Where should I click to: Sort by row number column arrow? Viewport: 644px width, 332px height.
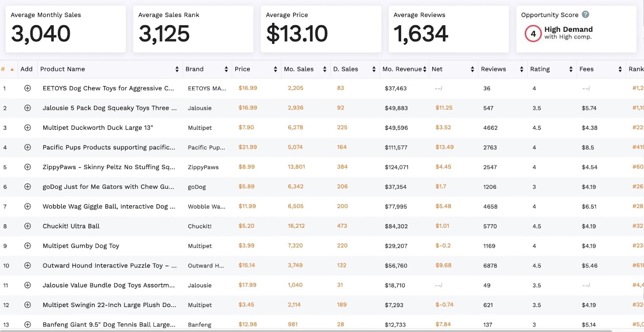pos(12,69)
